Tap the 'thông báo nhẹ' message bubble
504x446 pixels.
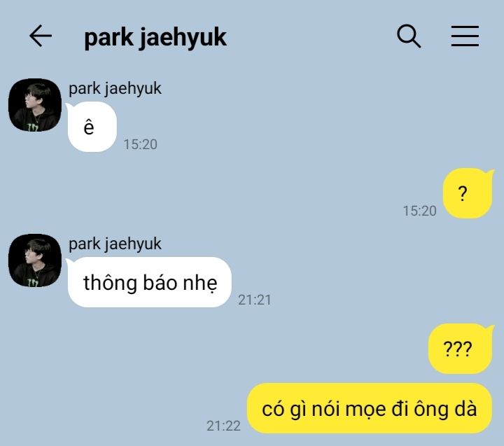coord(149,282)
